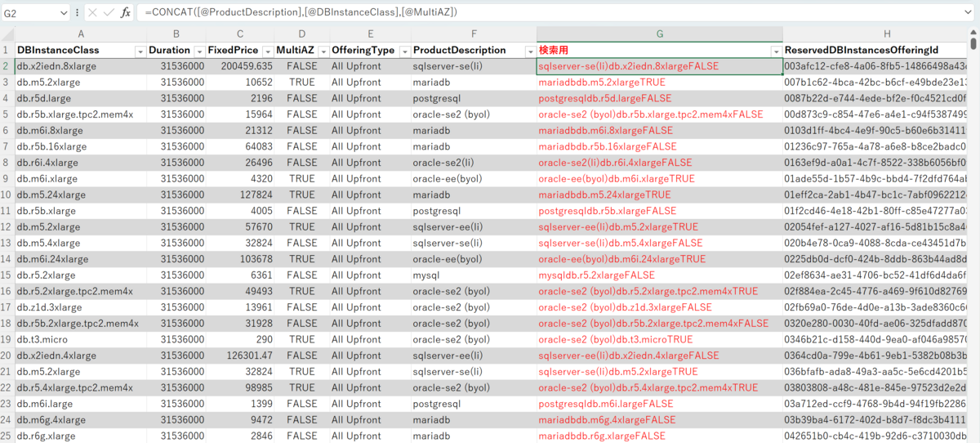
Task: Click offering ID starting 003afc12-cfe8
Action: 875,66
